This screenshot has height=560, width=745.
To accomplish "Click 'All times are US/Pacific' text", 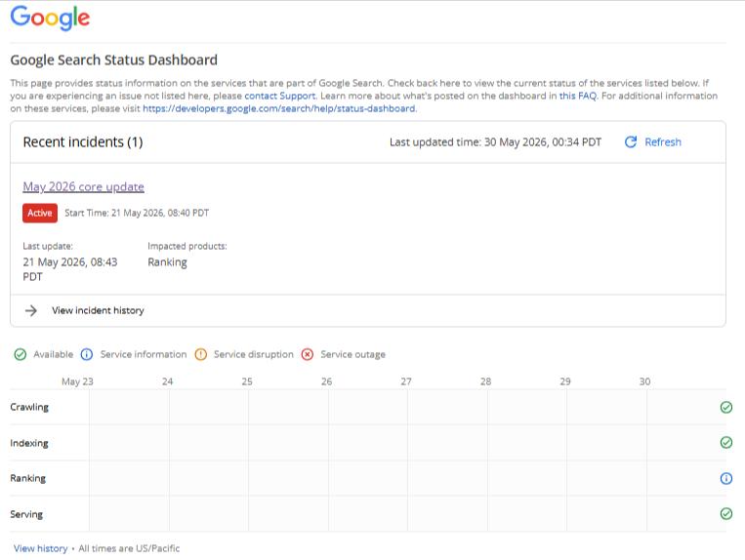I will click(129, 548).
